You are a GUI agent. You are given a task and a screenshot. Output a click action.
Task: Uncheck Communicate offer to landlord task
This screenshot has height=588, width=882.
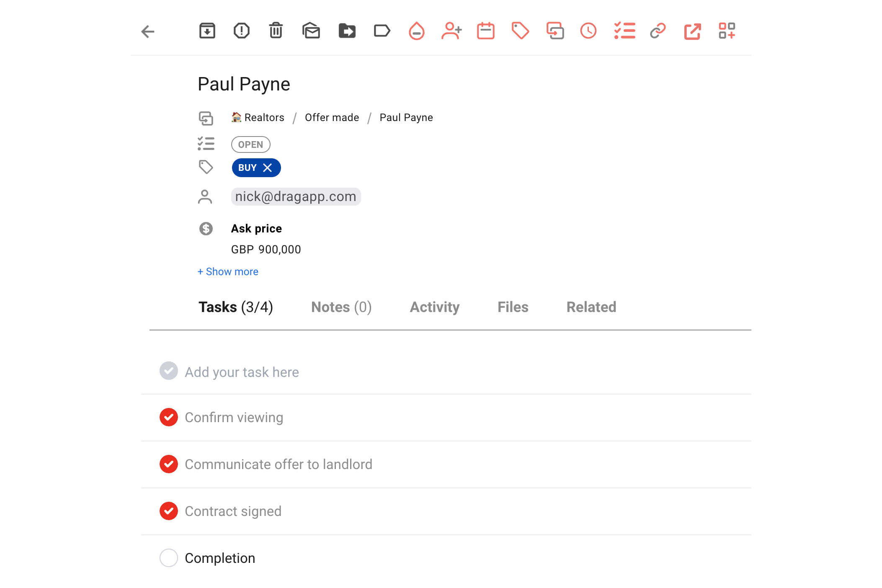(169, 464)
